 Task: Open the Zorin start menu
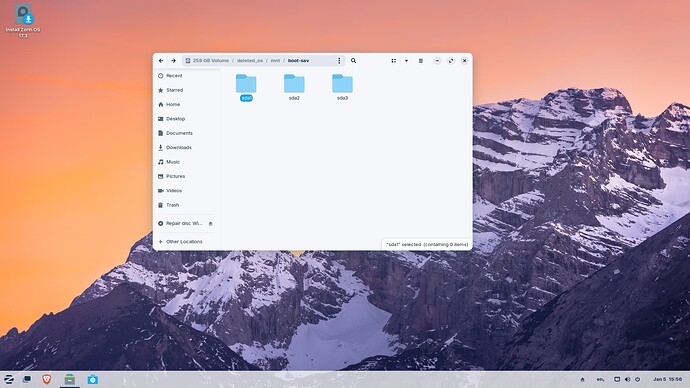click(x=9, y=379)
